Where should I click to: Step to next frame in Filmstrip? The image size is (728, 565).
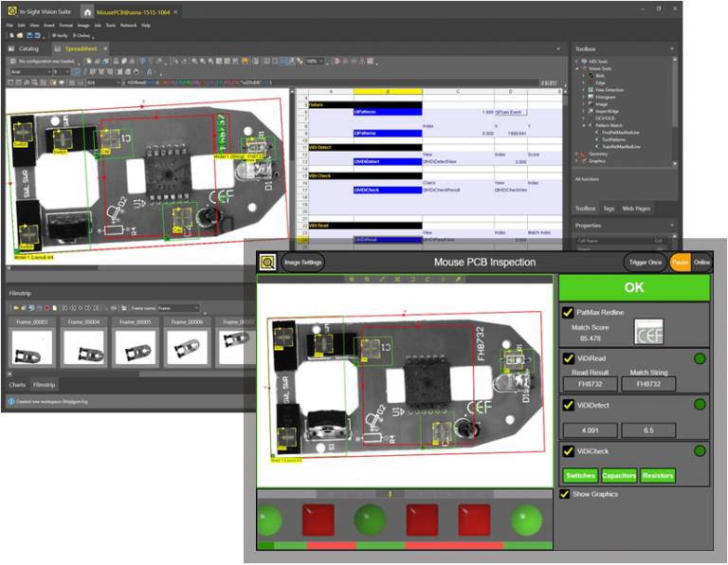coord(88,308)
